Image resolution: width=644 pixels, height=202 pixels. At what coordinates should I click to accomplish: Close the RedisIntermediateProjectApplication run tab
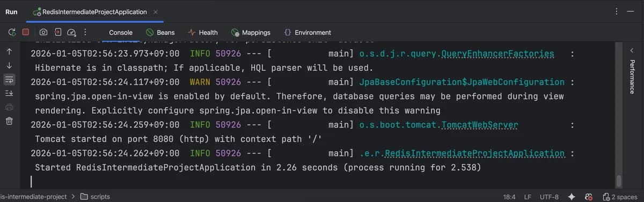pos(155,11)
